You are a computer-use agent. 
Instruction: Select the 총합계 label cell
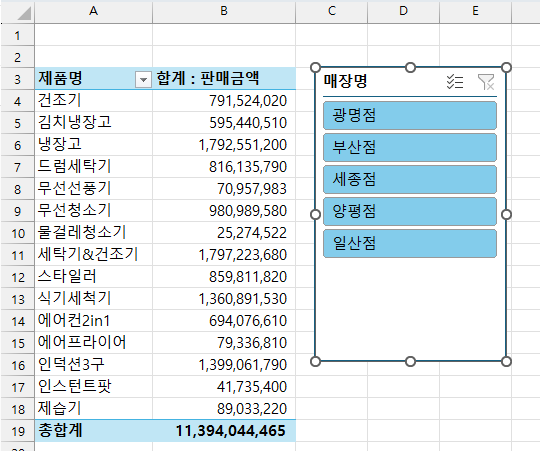[93, 431]
